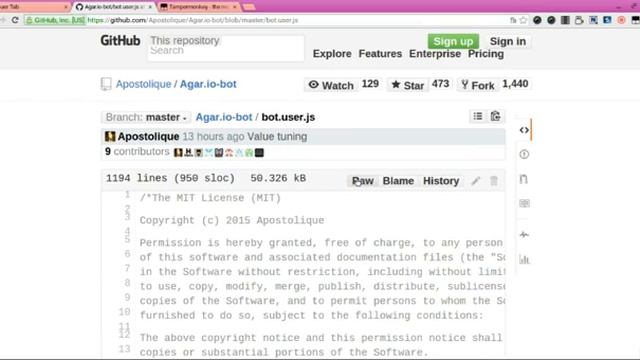The width and height of the screenshot is (640, 360).
Task: Focus the This repository search field
Action: 226,48
